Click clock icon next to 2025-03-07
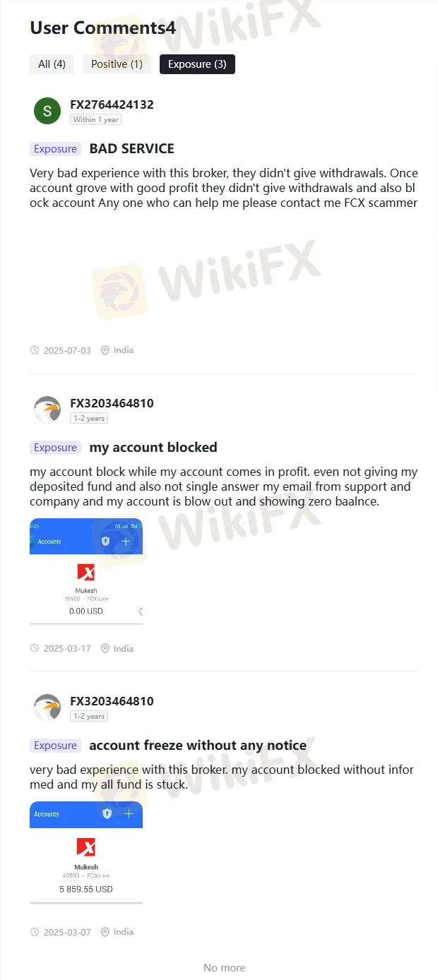This screenshot has height=980, width=438. pos(35,932)
